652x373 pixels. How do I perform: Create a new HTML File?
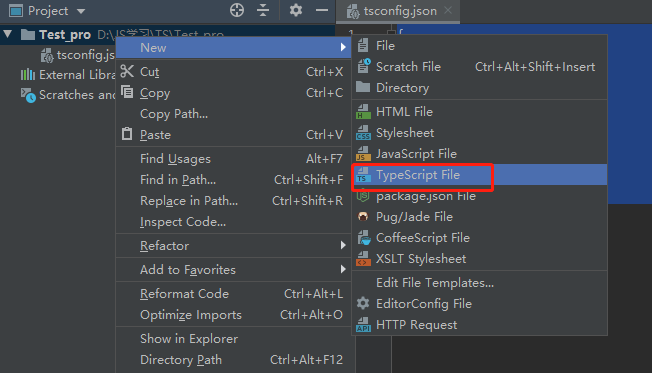(x=479, y=111)
